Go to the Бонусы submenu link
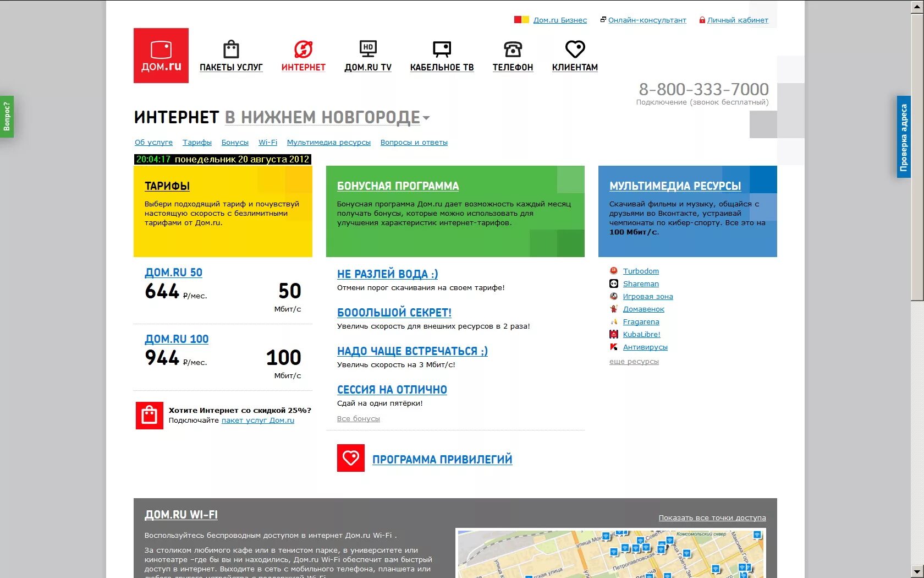This screenshot has width=924, height=578. tap(235, 142)
